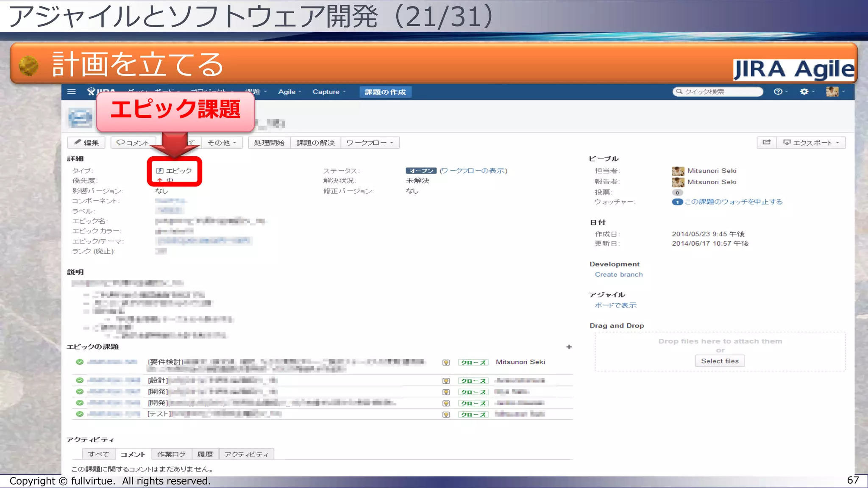This screenshot has width=868, height=488.
Task: Click the reporter avatar next to 報告者
Action: [x=678, y=182]
